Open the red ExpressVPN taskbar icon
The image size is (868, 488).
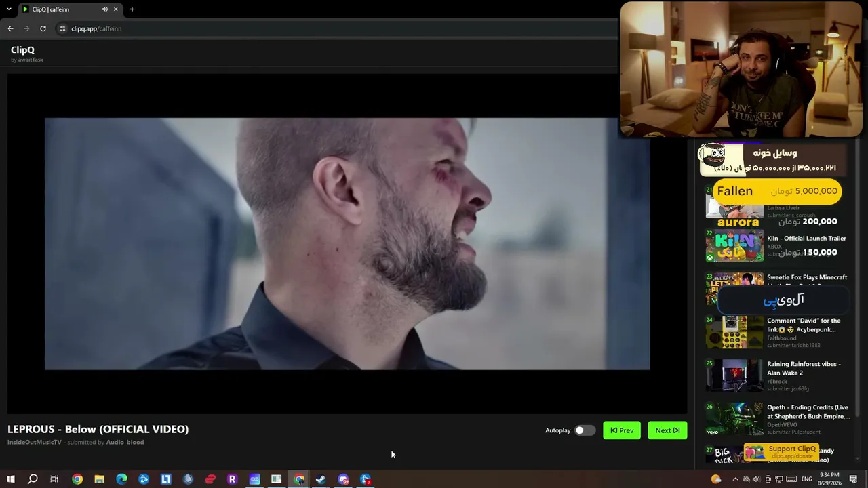click(x=210, y=479)
